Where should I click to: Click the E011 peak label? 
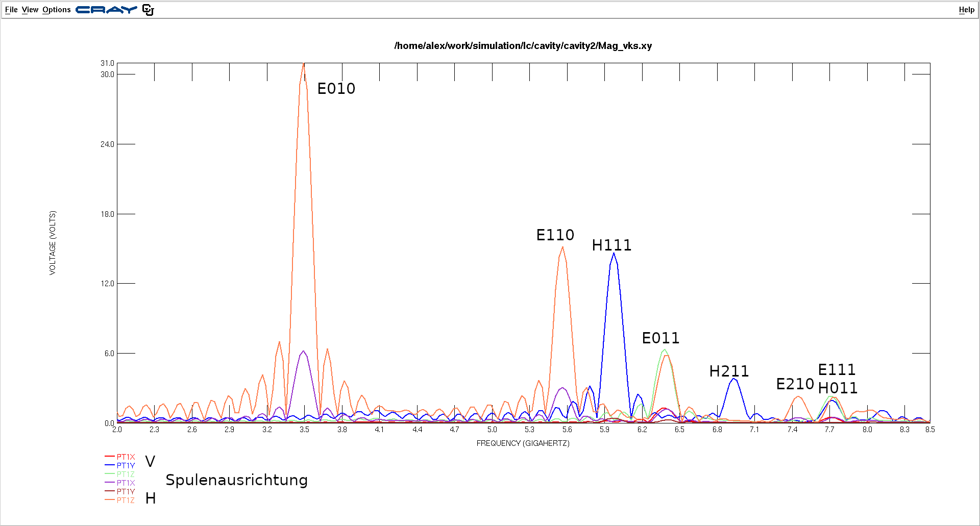pos(660,338)
